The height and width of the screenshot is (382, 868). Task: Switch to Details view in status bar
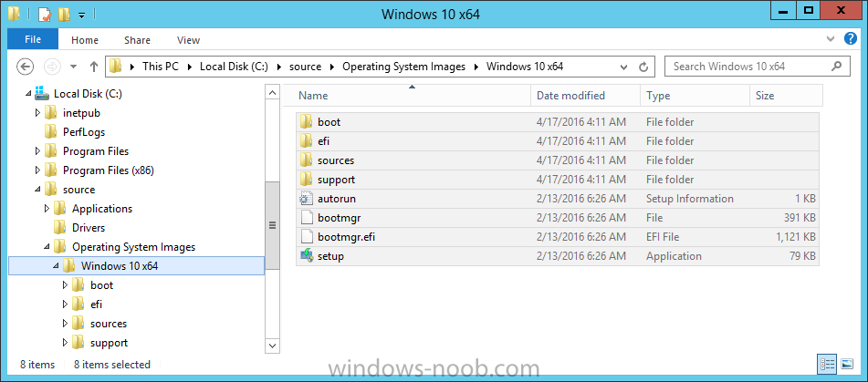(x=828, y=364)
